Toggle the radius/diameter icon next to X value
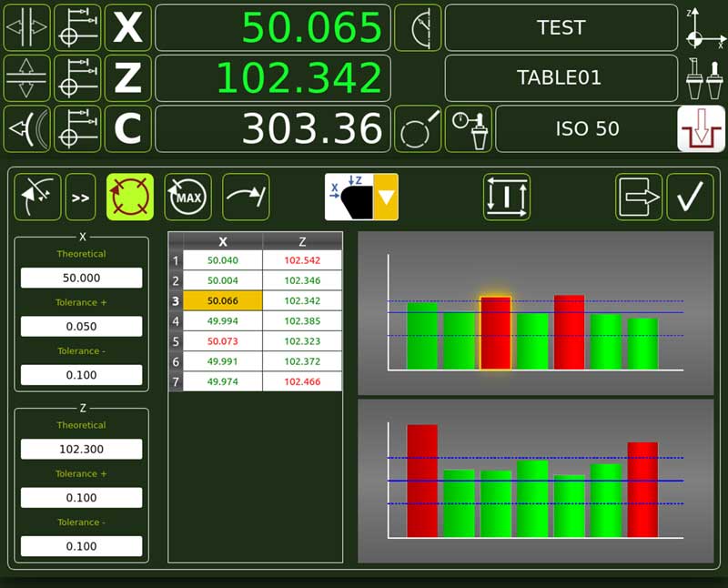 tap(418, 27)
